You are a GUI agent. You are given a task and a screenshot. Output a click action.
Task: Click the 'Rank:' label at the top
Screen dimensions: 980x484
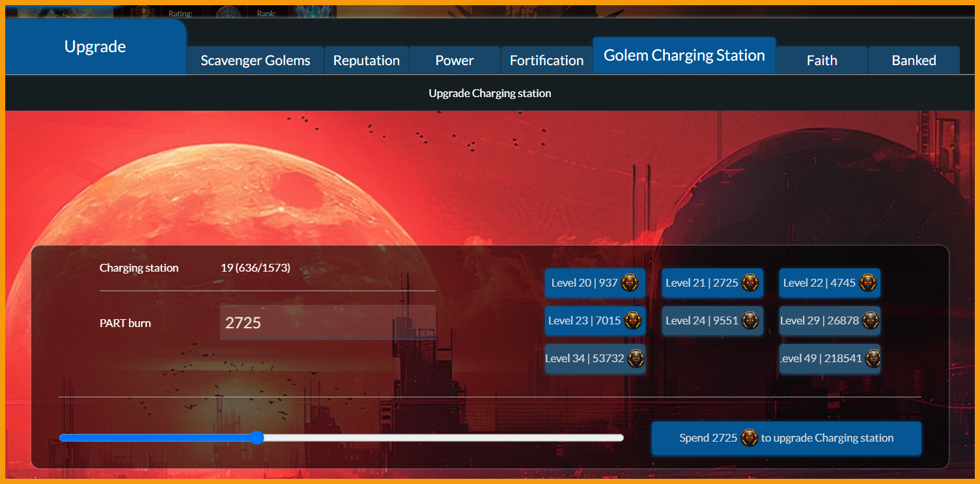(266, 13)
